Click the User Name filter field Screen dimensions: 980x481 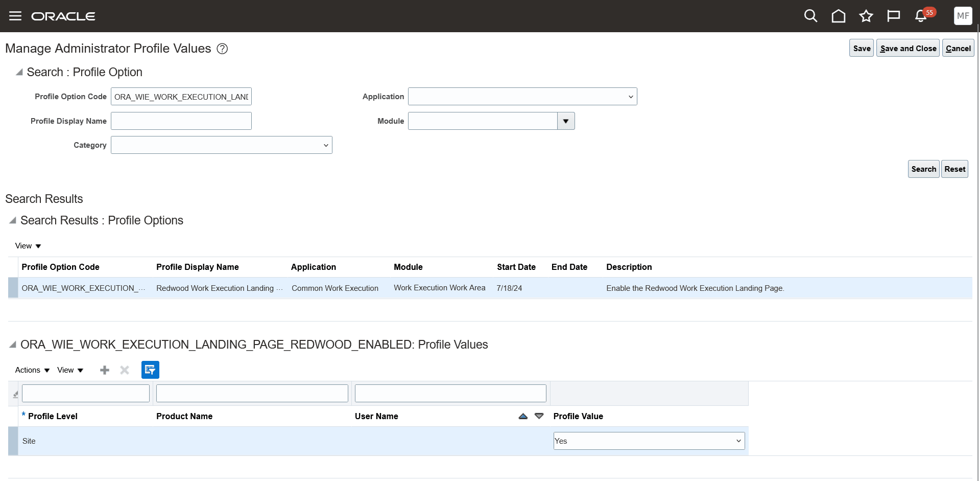tap(450, 394)
